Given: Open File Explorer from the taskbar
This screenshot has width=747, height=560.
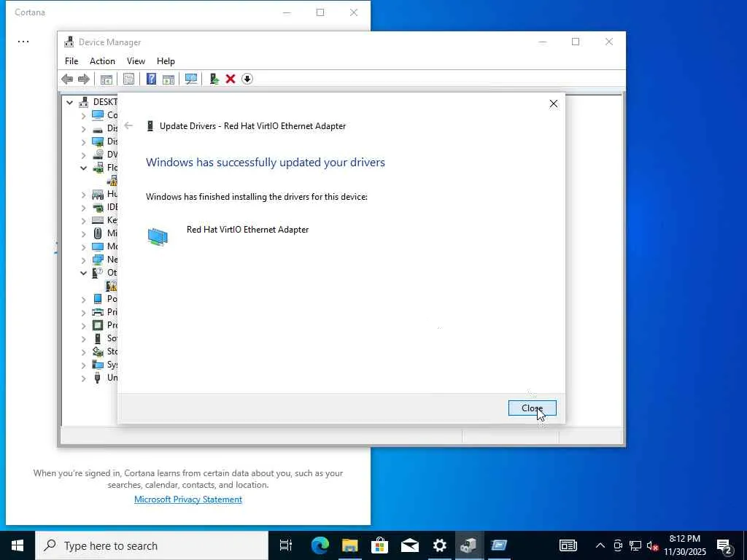Looking at the screenshot, I should (349, 545).
